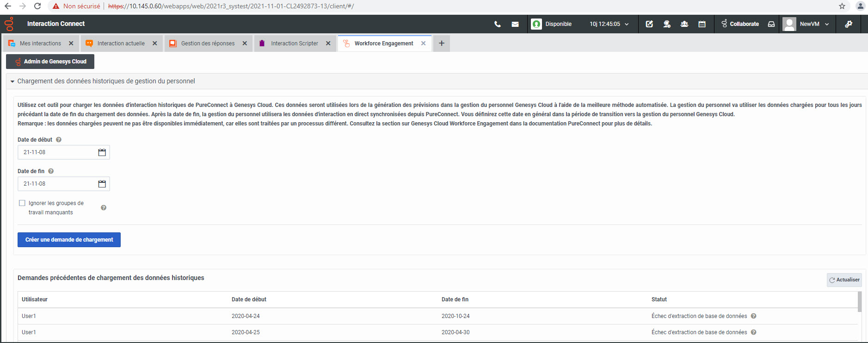Click the schedule calendar icon in header
Viewport: 868px width, 343px height.
[x=702, y=24]
